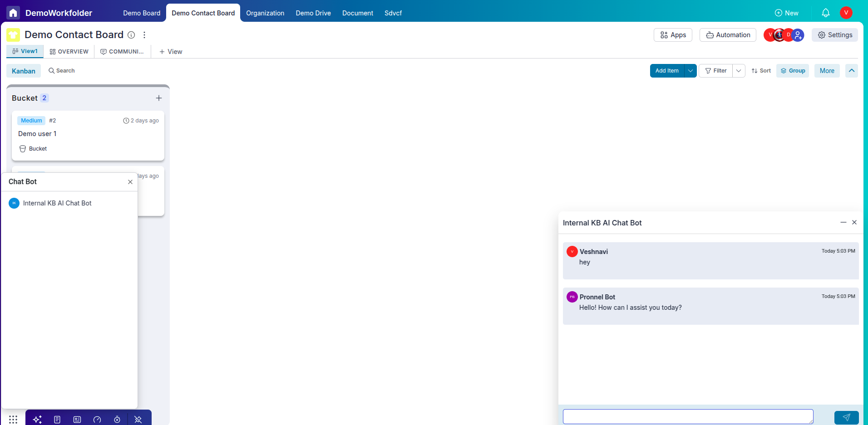Click the blue IK bot avatar
868x425 pixels.
(14, 203)
